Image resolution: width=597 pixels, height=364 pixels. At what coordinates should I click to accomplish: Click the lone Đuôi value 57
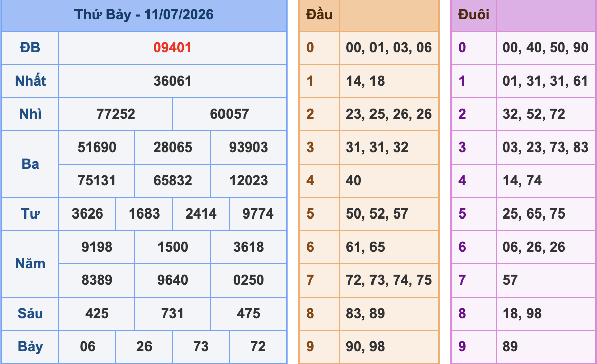click(x=510, y=280)
